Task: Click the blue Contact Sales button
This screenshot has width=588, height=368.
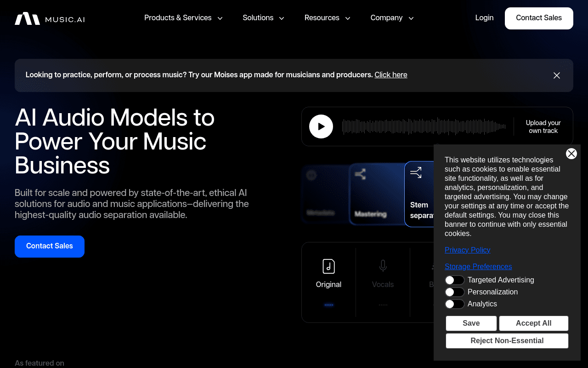Action: [50, 247]
